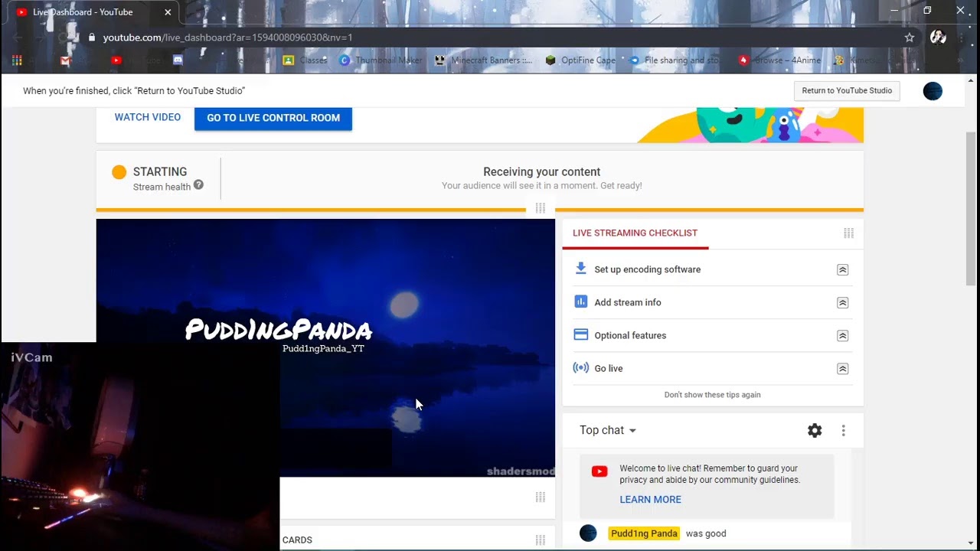Open the Top chat dropdown
Screen dimensions: 980x551
[608, 430]
